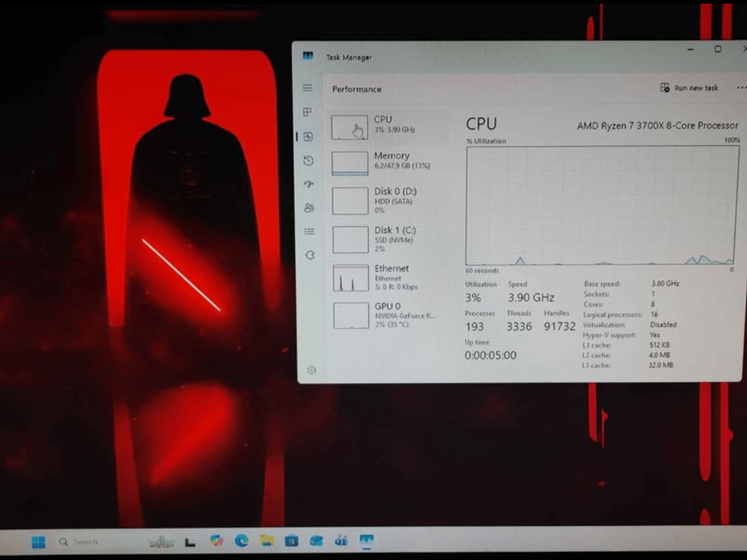Open File Explorer from the taskbar
The height and width of the screenshot is (560, 747).
267,541
